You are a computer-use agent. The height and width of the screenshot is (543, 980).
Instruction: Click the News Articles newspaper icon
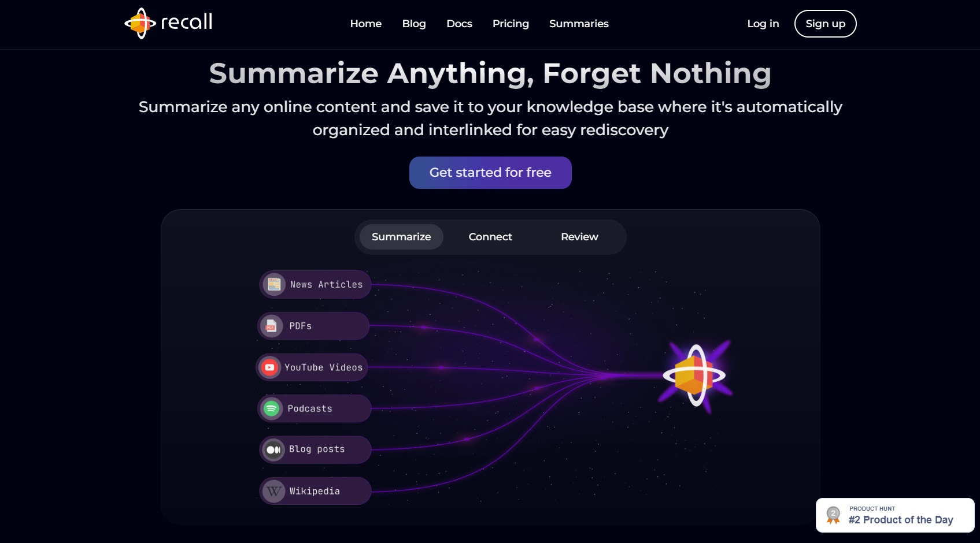274,284
